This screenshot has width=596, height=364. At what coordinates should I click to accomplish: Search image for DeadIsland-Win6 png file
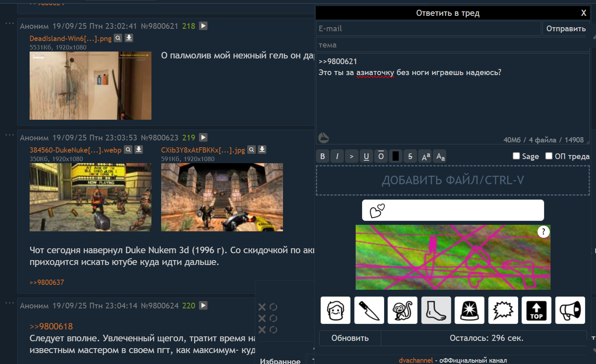point(118,38)
